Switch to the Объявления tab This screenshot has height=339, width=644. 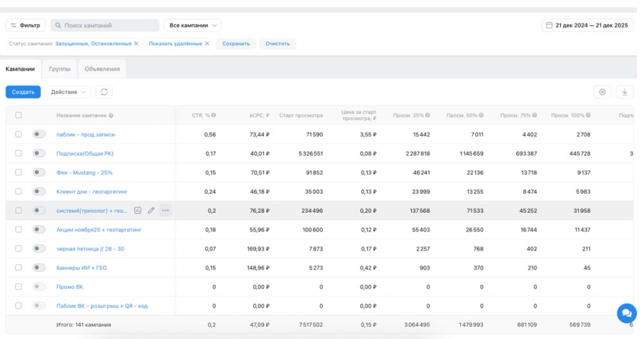click(x=102, y=69)
